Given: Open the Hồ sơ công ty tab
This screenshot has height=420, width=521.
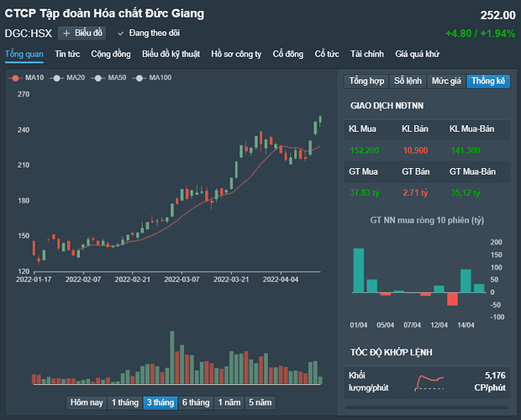Looking at the screenshot, I should point(236,54).
